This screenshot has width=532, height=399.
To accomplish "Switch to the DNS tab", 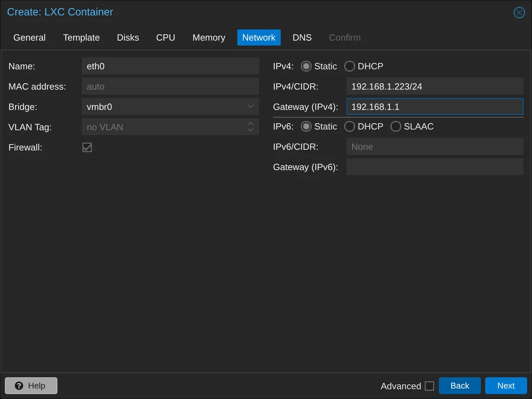I will tap(302, 37).
